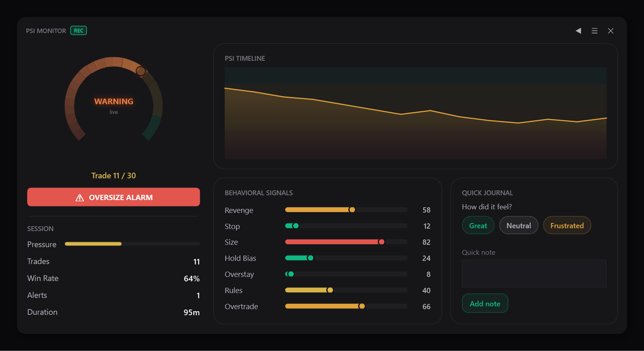Click the Quick note text area
The image size is (644, 351).
pos(534,273)
